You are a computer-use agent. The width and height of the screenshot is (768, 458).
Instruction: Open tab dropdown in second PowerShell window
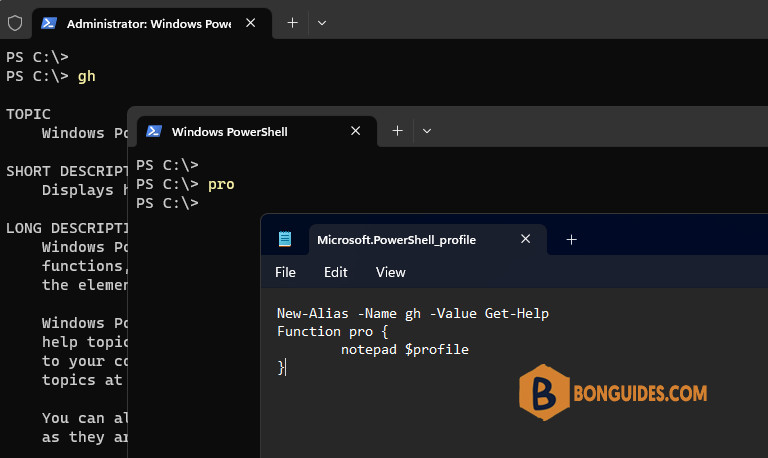coord(427,131)
